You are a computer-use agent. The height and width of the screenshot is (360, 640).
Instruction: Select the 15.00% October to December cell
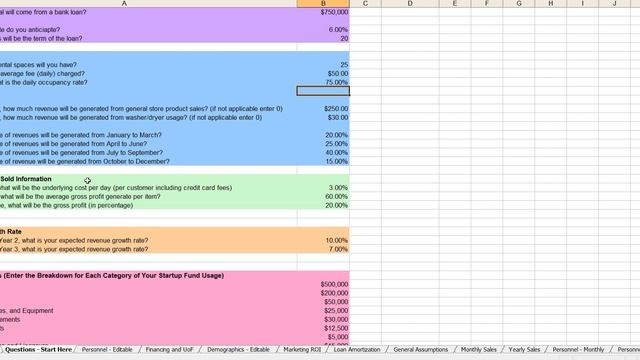(323, 162)
